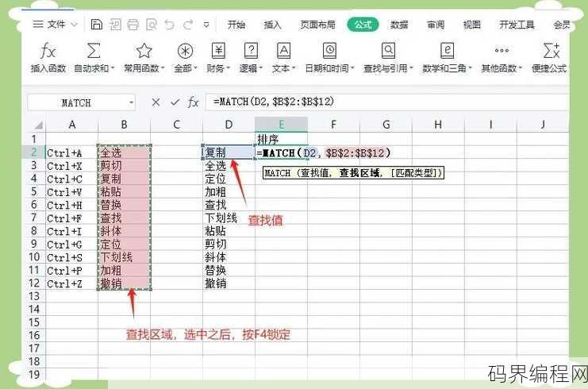Expand the quick access toolbar dropdown

206,25
